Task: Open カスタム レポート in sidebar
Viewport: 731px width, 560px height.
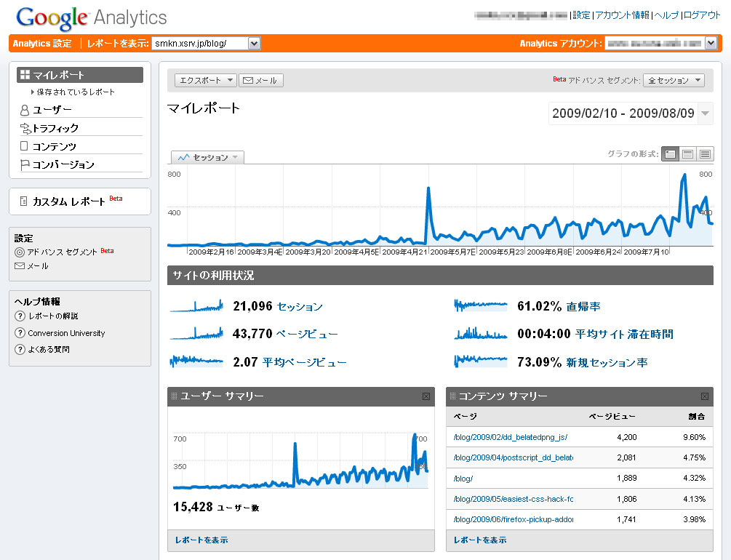Action: (x=69, y=201)
